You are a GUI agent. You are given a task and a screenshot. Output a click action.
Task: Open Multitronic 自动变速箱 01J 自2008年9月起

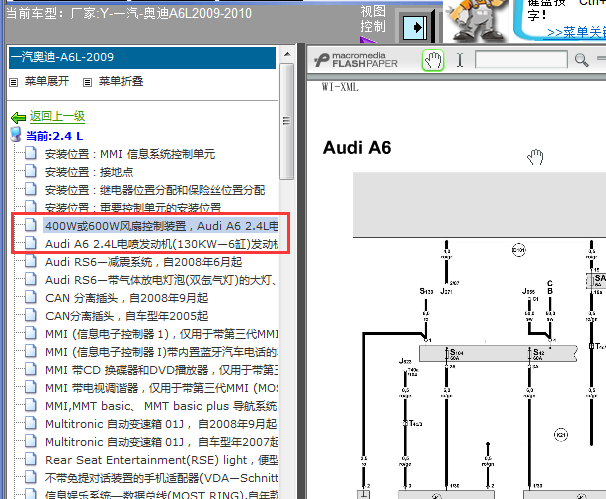coord(162,424)
